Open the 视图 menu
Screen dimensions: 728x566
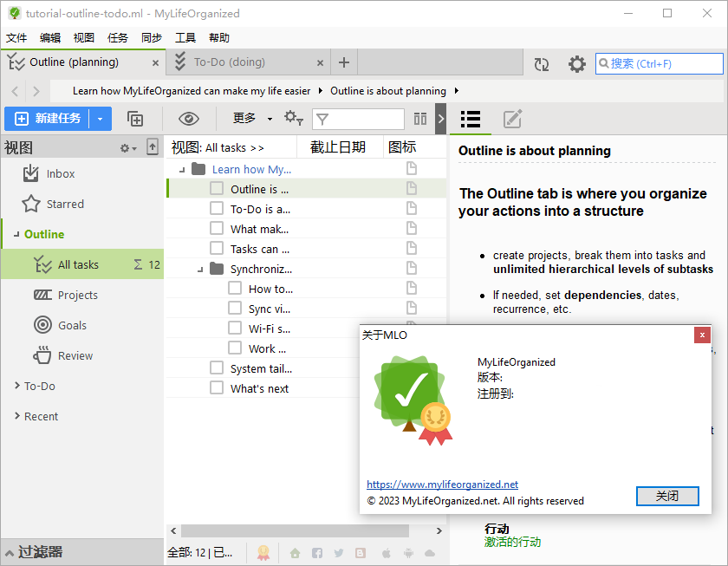[84, 37]
